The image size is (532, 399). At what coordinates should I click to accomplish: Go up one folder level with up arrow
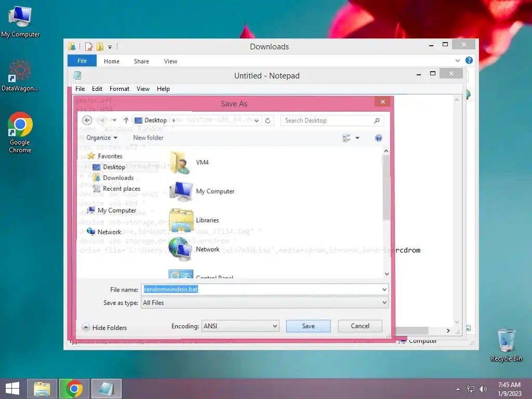coord(126,120)
